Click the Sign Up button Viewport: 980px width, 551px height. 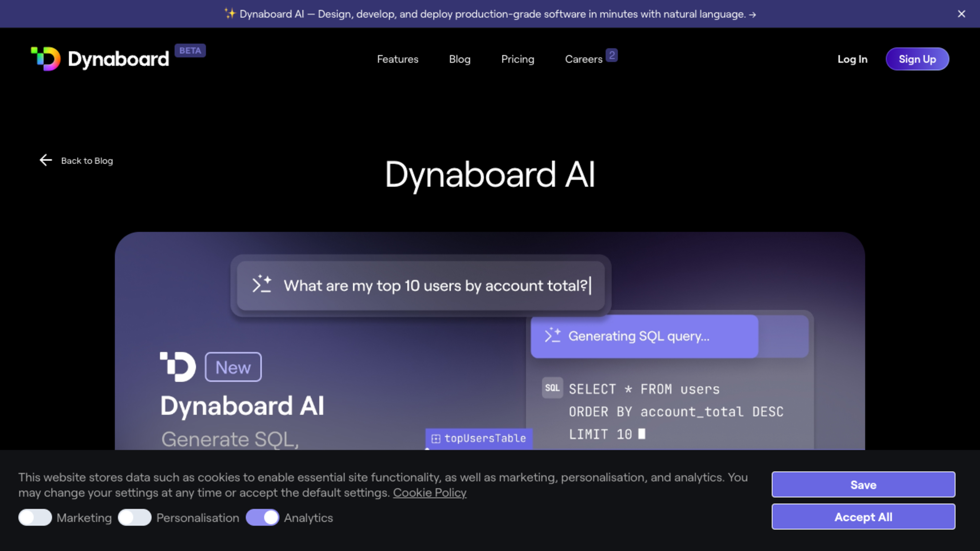tap(917, 59)
